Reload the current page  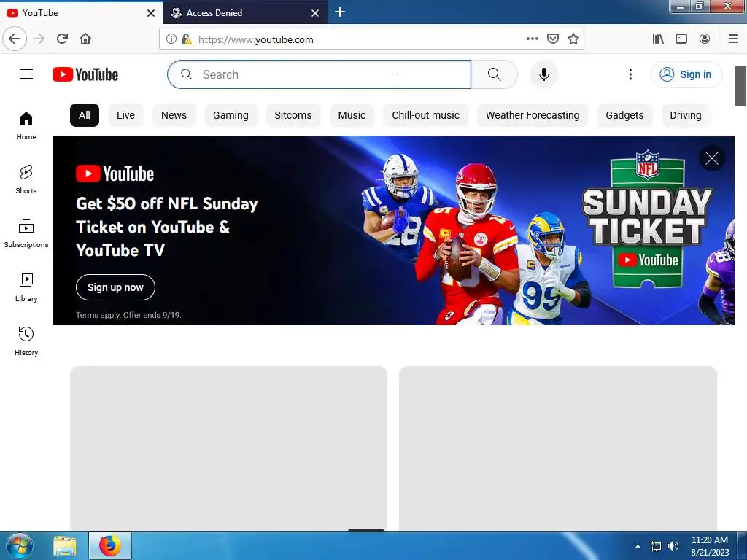coord(62,39)
